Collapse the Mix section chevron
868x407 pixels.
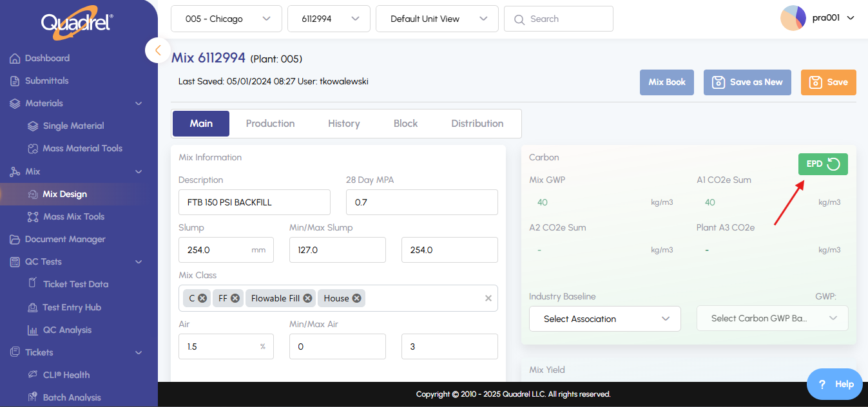pyautogui.click(x=139, y=172)
